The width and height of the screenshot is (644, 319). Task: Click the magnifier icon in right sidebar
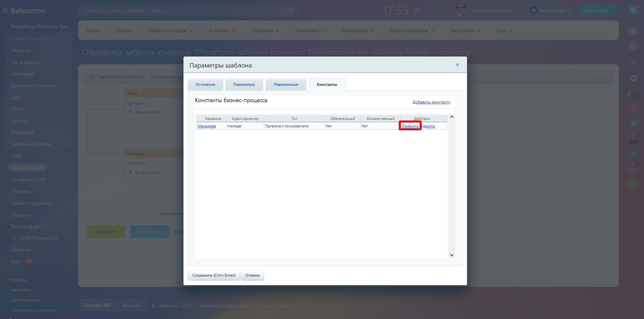tap(633, 63)
